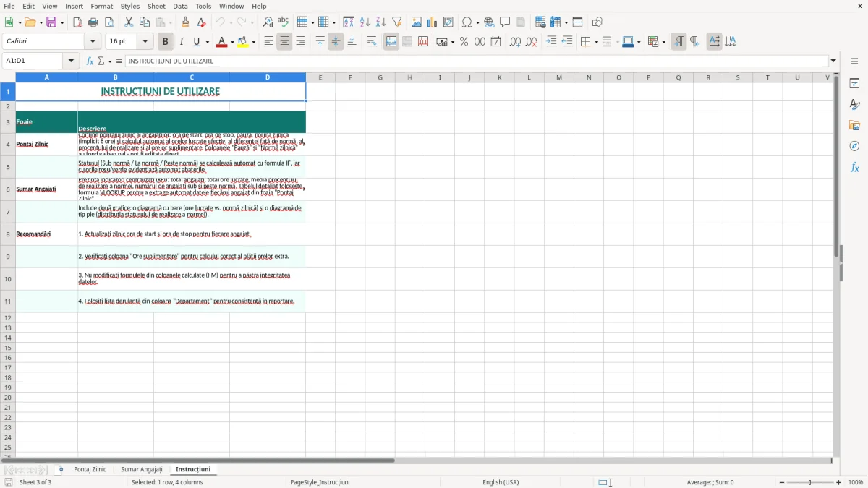Screen dimensions: 868x488
Task: Switch to the Sumar Angajați sheet tab
Action: tap(142, 470)
